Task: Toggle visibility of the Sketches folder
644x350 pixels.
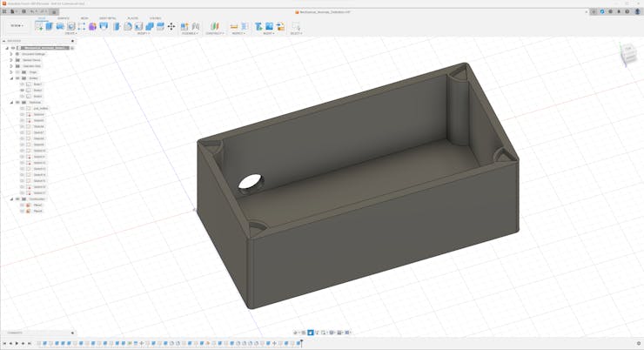Action: point(17,103)
